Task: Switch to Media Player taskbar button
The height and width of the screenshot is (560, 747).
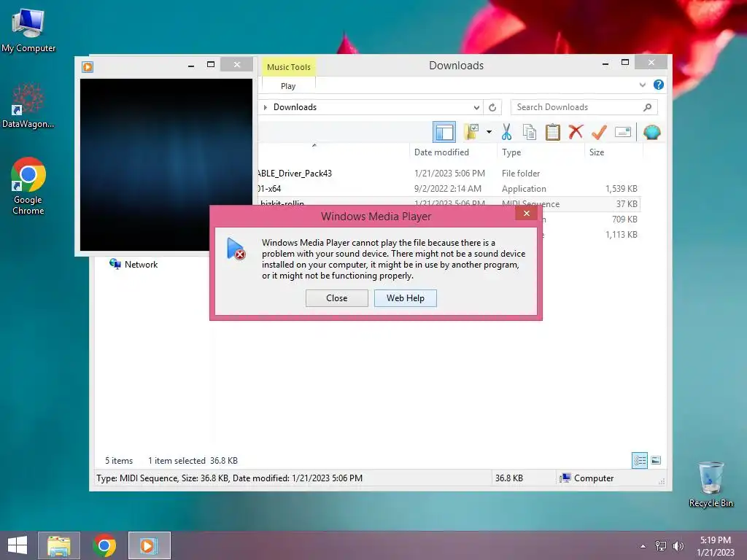Action: tap(149, 545)
